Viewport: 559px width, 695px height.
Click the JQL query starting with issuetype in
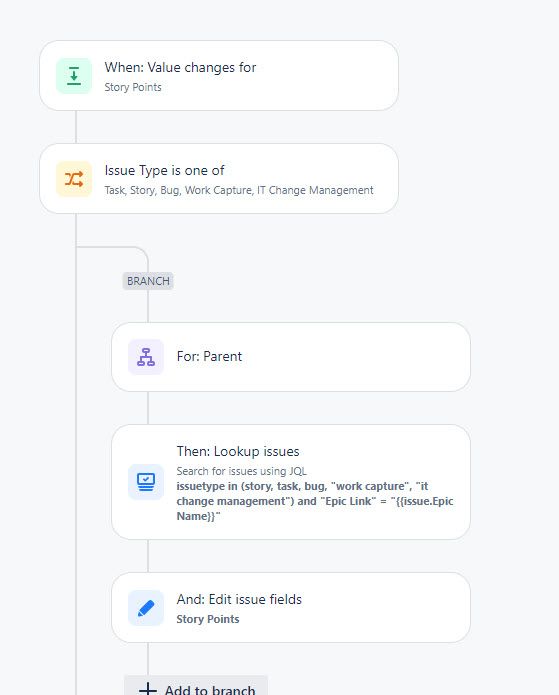pyautogui.click(x=315, y=501)
